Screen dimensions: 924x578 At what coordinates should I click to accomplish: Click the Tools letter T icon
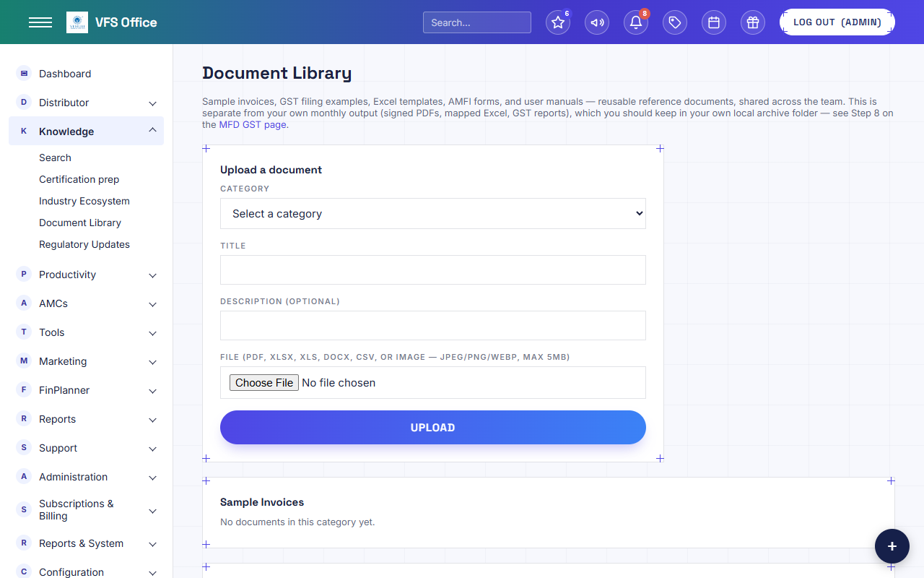(24, 332)
